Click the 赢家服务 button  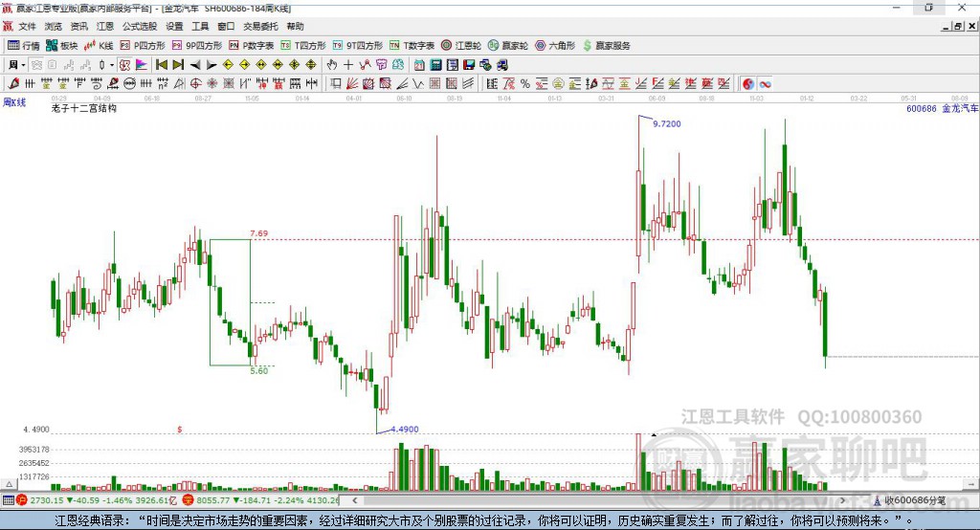tap(606, 46)
